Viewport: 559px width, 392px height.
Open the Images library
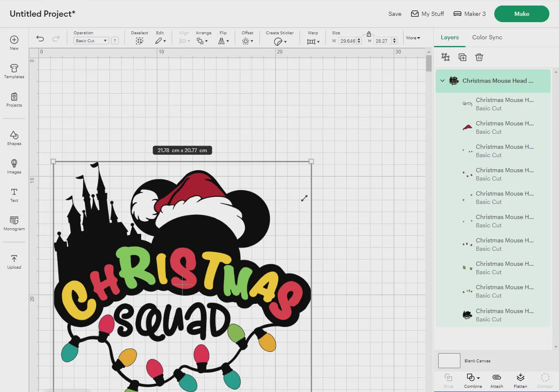14,166
